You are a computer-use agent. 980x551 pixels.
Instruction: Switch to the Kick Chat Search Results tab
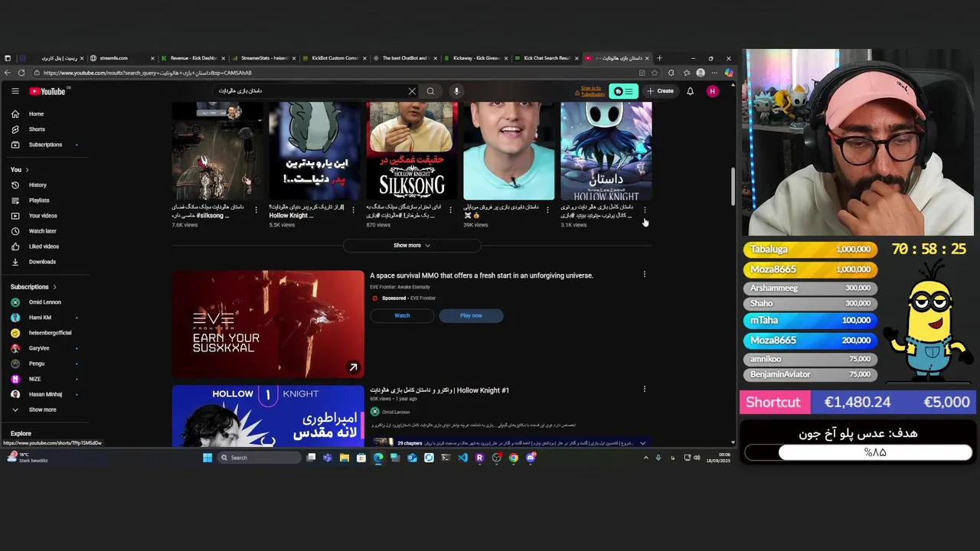click(546, 58)
